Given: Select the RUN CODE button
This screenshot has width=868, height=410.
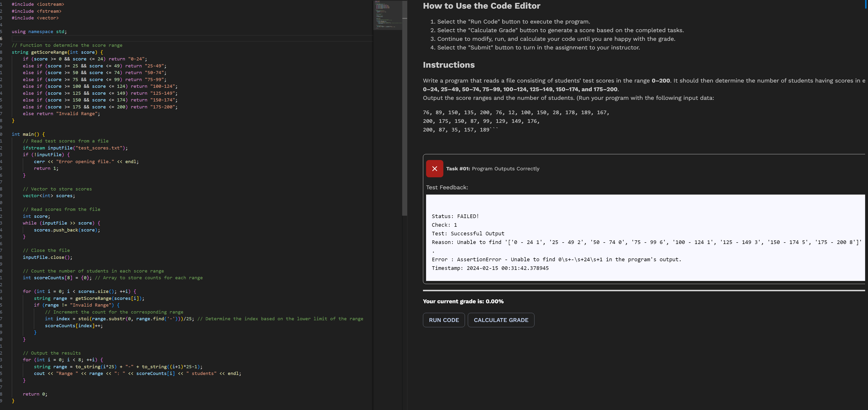Looking at the screenshot, I should tap(443, 320).
